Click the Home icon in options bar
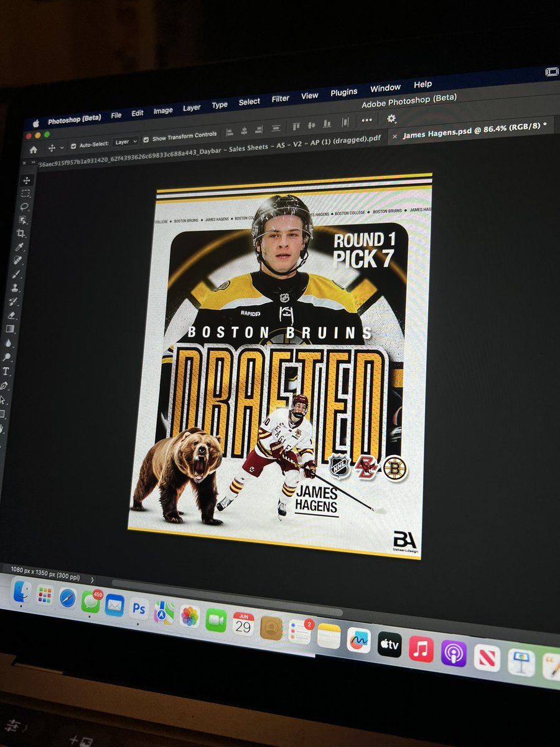Image resolution: width=560 pixels, height=747 pixels. (x=33, y=149)
